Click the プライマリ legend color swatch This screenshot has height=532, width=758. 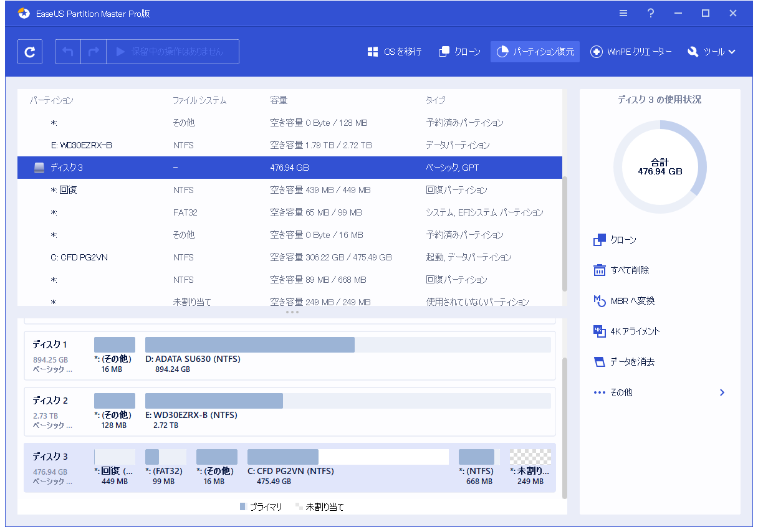(x=243, y=507)
